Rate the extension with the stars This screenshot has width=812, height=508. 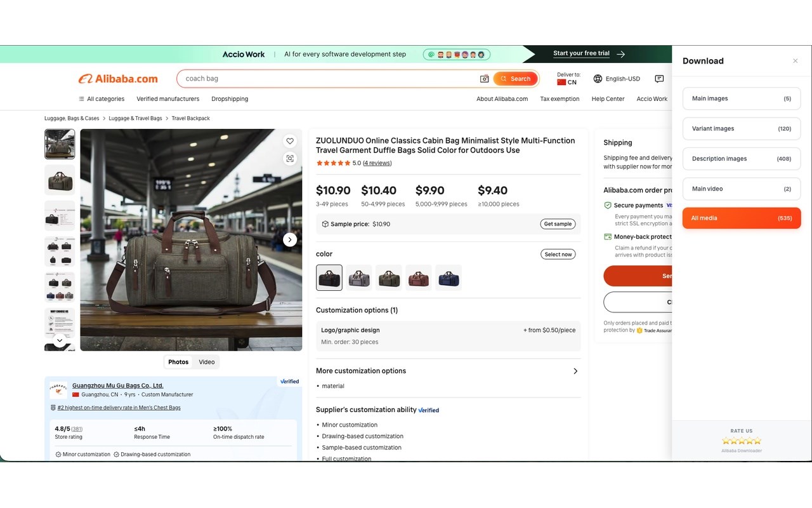click(742, 441)
